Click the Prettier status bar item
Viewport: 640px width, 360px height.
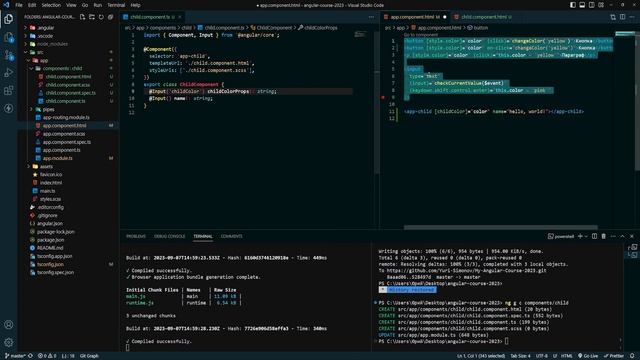(x=614, y=356)
